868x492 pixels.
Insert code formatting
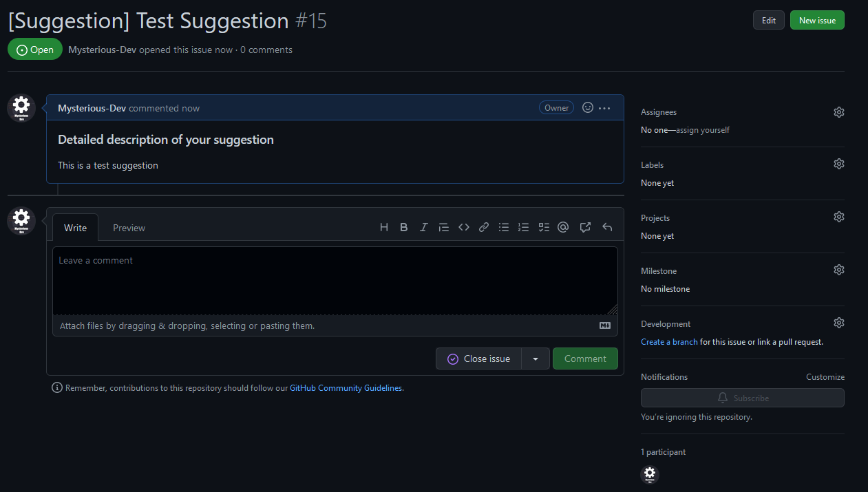[x=464, y=227]
